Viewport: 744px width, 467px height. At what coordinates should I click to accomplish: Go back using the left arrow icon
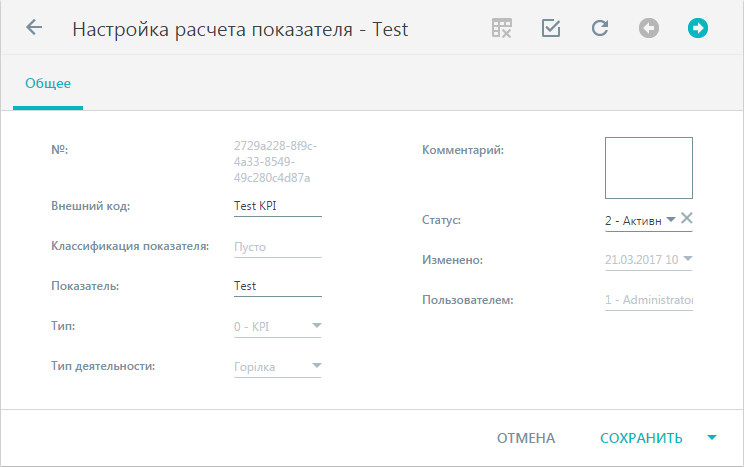(34, 28)
